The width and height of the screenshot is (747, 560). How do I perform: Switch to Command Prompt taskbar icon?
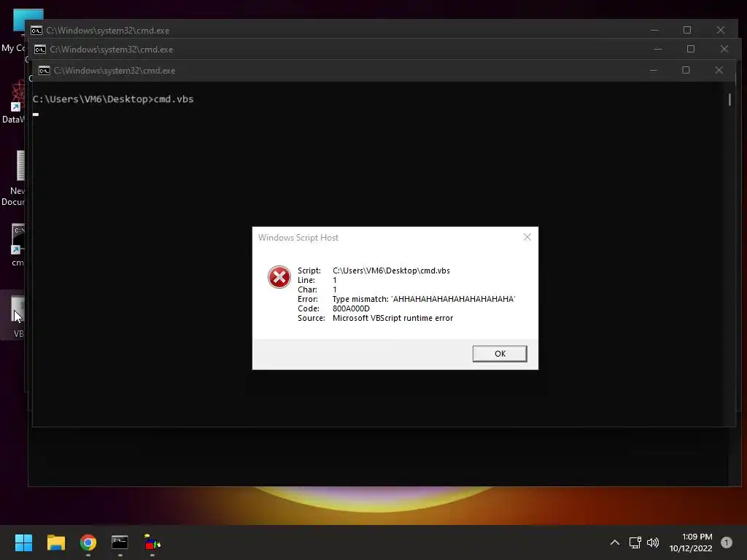[x=120, y=542]
